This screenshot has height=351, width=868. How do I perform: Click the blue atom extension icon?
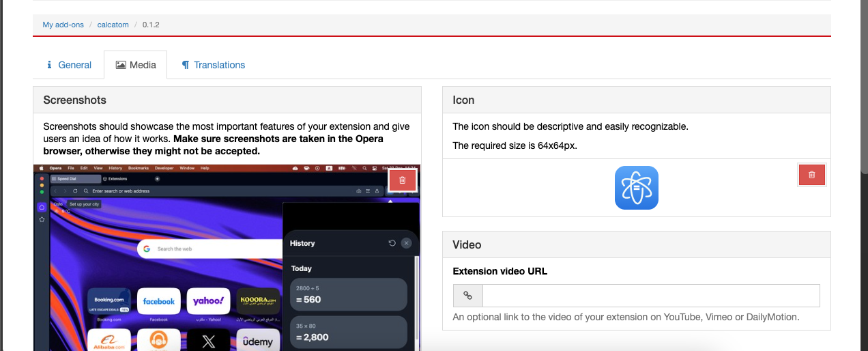tap(636, 188)
